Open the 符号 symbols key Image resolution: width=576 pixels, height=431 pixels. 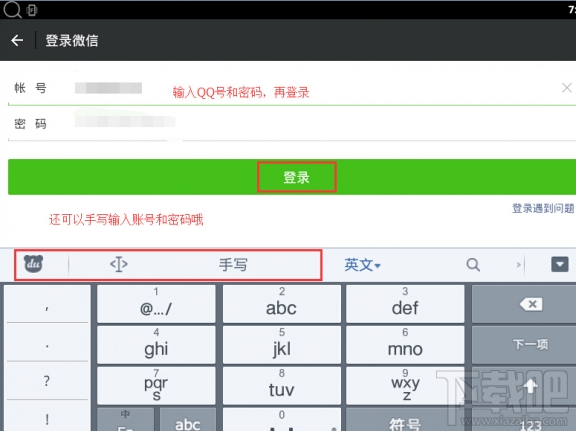[405, 420]
